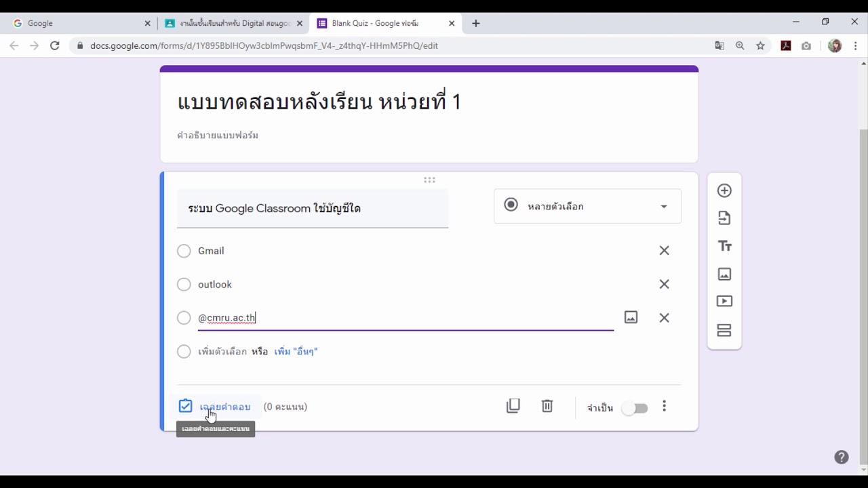Click the (0 คะแนน) points text
The height and width of the screenshot is (488, 868).
[285, 407]
